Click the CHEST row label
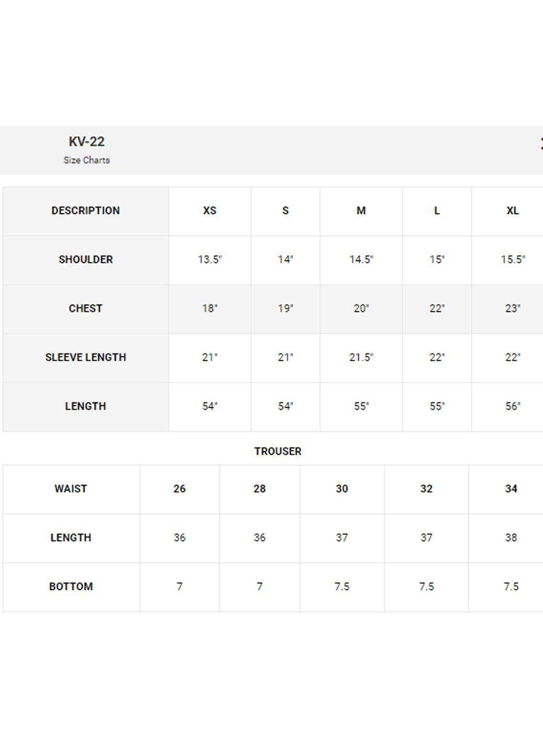Viewport: 543px width, 756px height. pyautogui.click(x=85, y=309)
